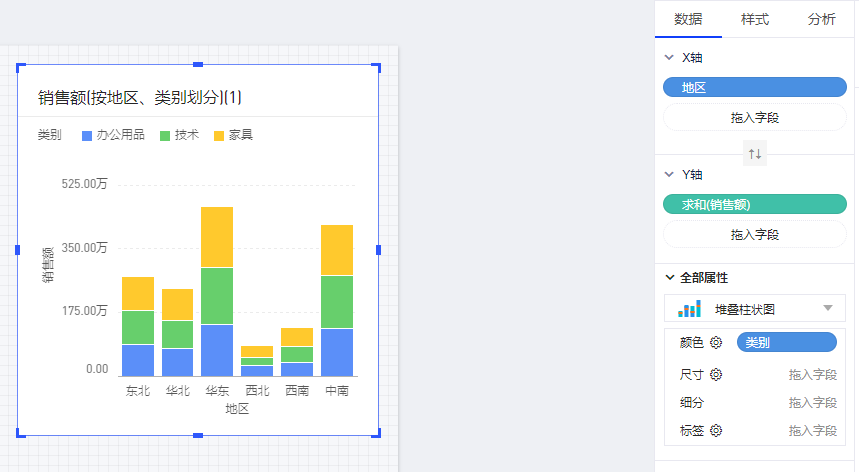
Task: Open the gear settings next to 颜色
Action: pyautogui.click(x=716, y=343)
